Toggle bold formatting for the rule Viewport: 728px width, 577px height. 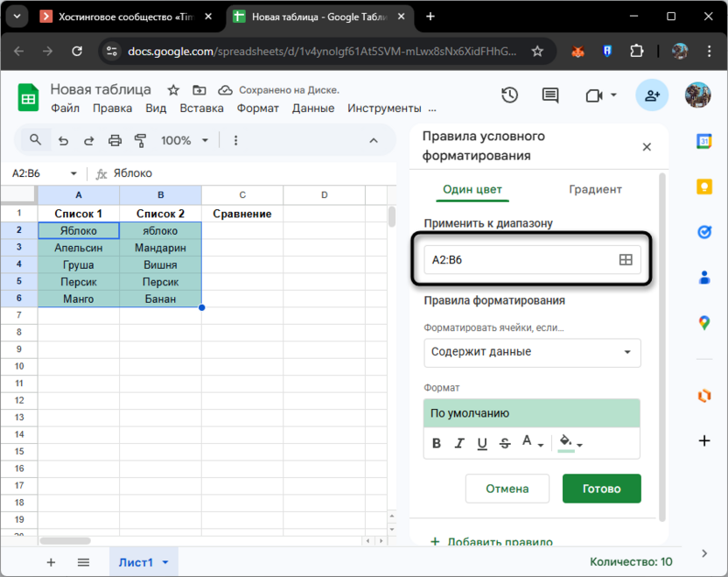click(x=437, y=443)
